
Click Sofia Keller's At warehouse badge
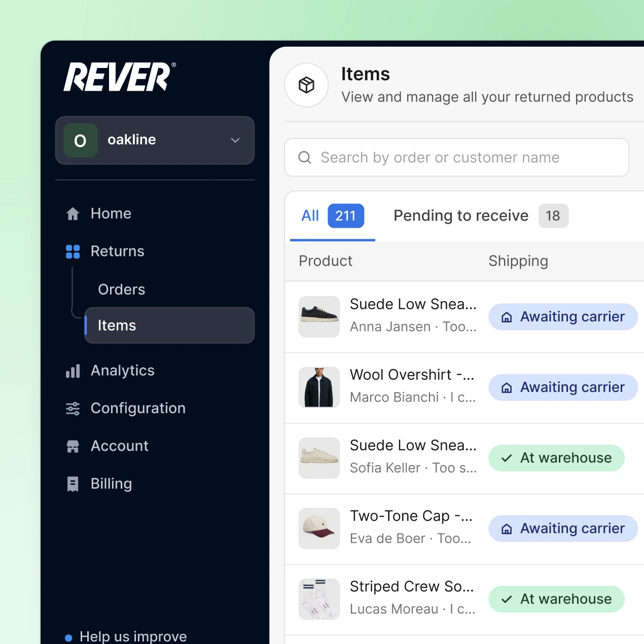point(556,458)
